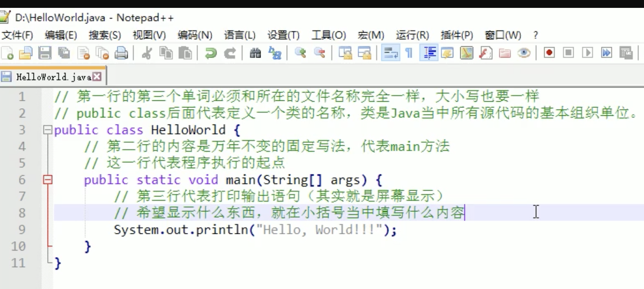Play back the recorded macro icon
644x289 pixels.
tap(587, 53)
